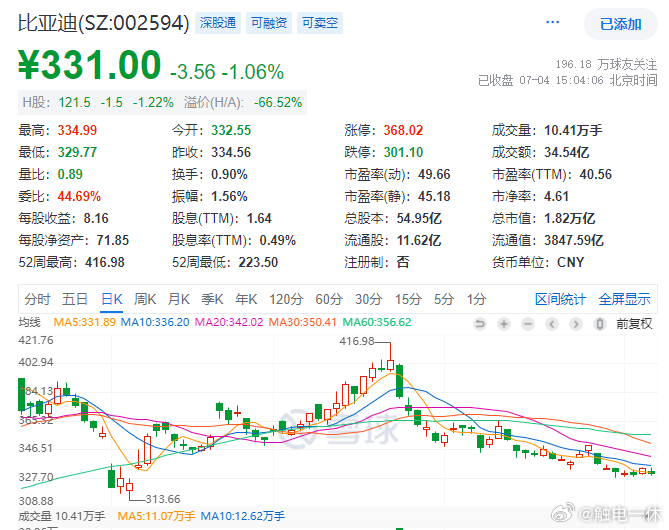This screenshot has height=530, width=669.
Task: Switch to the 30分 chart tab
Action: pyautogui.click(x=369, y=299)
